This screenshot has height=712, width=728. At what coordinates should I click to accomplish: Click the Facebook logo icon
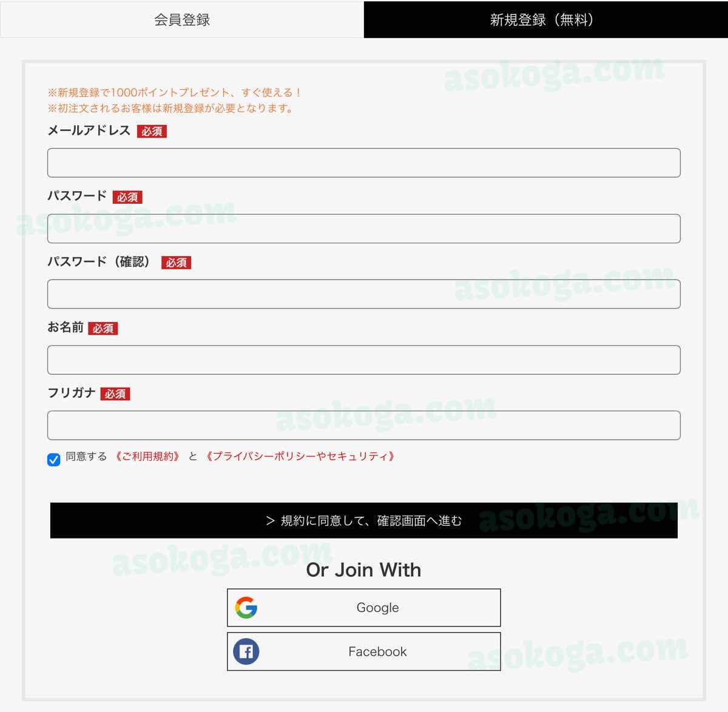tap(246, 652)
